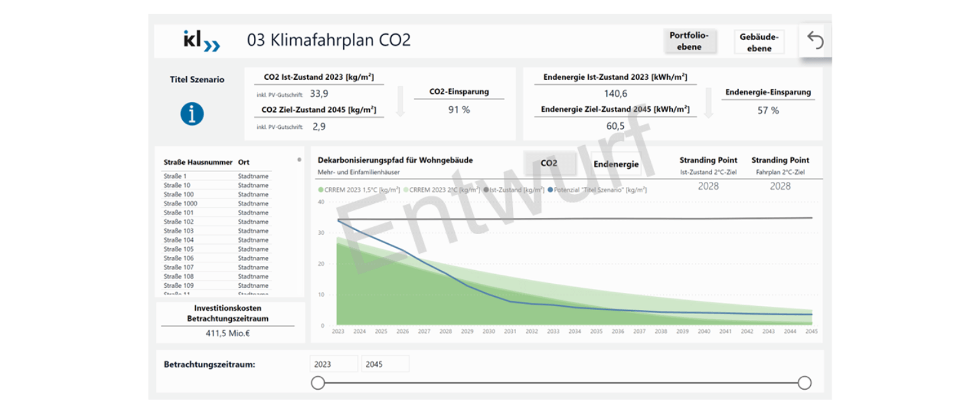Click the end year field showing 2045
The image size is (980, 412).
[x=385, y=364]
